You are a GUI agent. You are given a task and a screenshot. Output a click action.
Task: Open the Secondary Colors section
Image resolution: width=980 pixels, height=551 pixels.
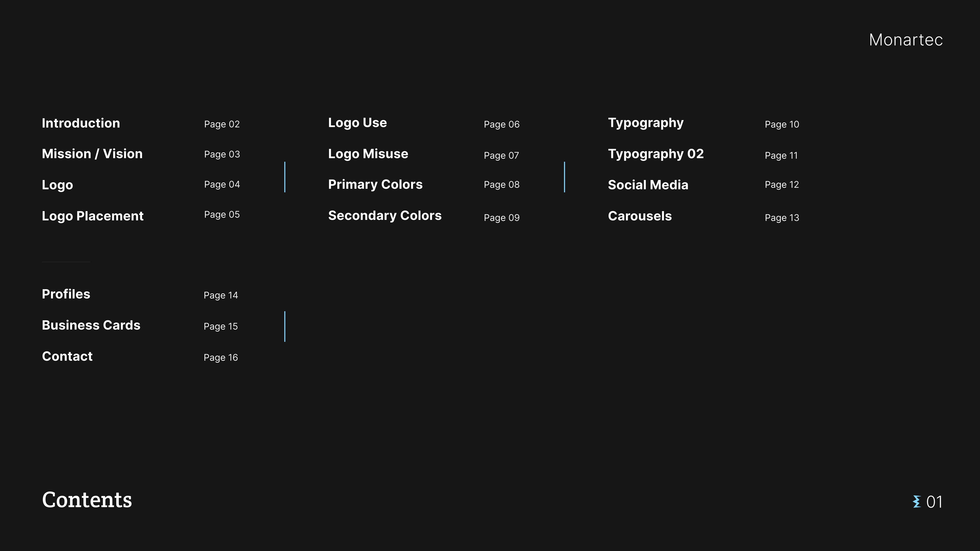pyautogui.click(x=385, y=216)
